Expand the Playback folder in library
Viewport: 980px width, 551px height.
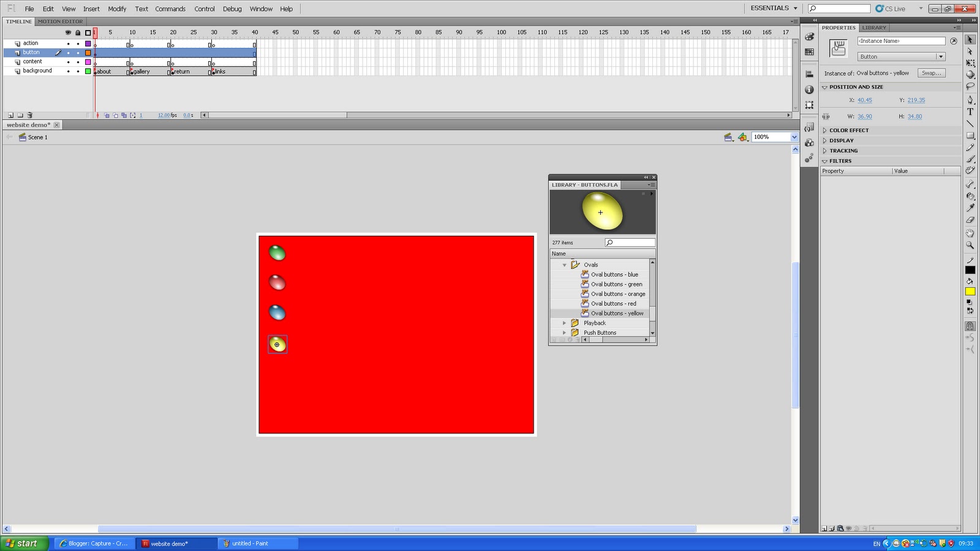coord(564,323)
